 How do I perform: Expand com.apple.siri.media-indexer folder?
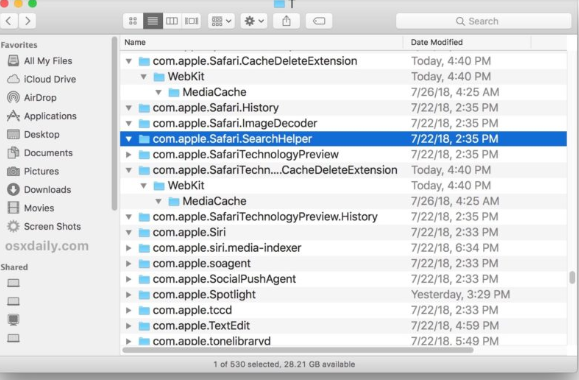pyautogui.click(x=129, y=248)
